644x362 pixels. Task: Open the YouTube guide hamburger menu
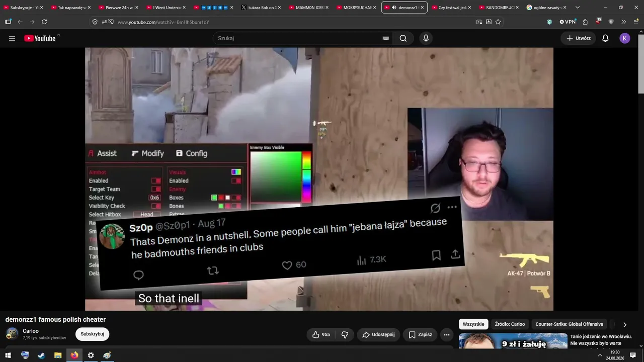pos(12,38)
